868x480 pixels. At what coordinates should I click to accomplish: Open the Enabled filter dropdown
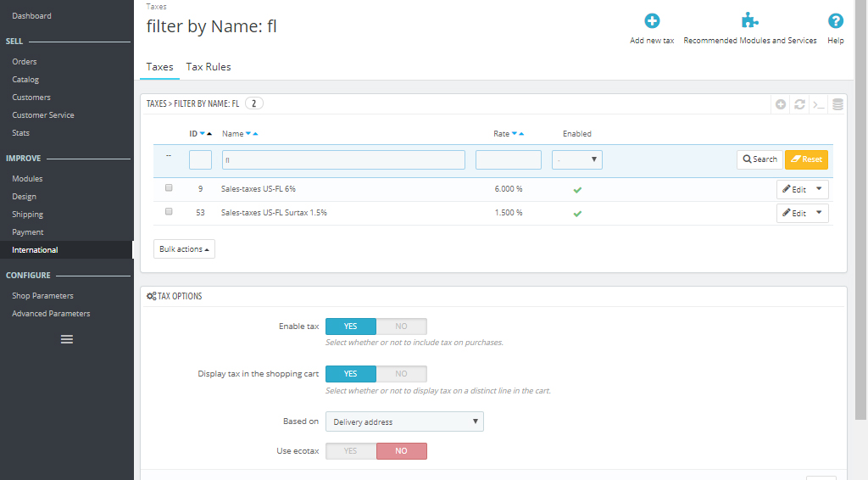pos(576,159)
